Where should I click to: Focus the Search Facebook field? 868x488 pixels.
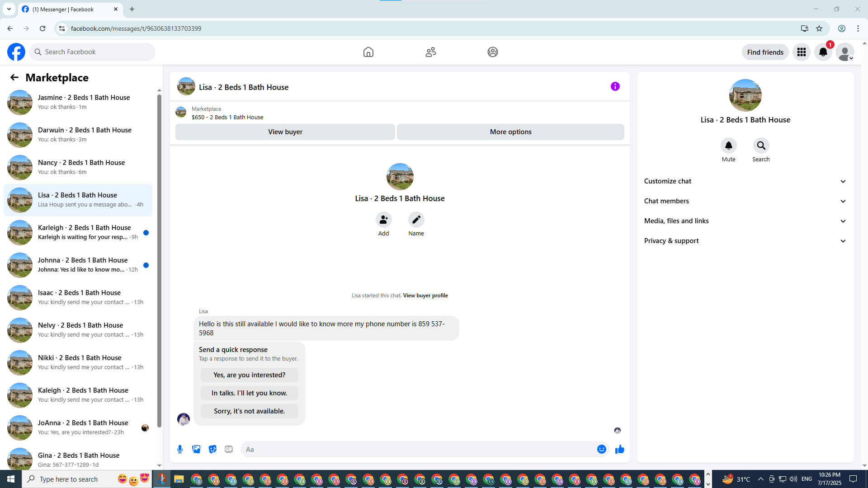tap(92, 52)
